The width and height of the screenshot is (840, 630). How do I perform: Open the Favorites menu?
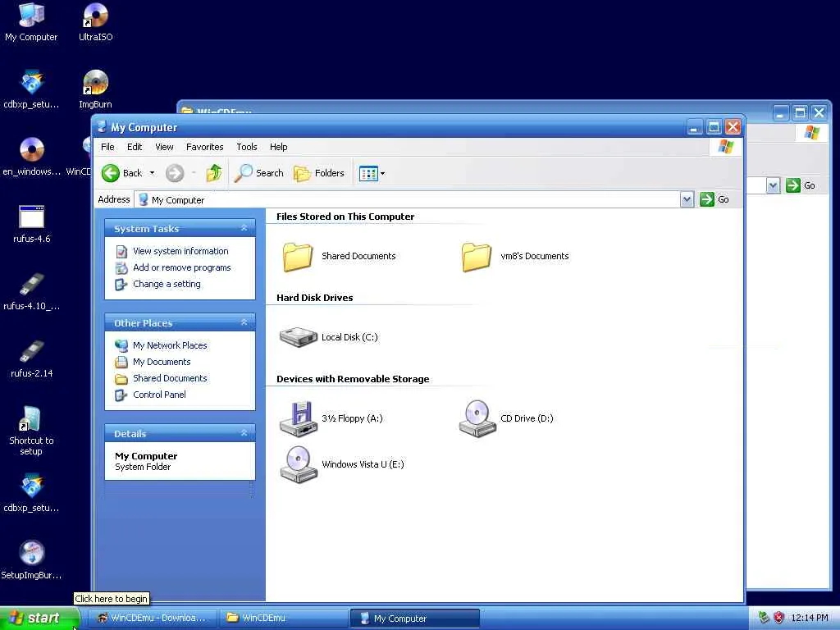204,147
